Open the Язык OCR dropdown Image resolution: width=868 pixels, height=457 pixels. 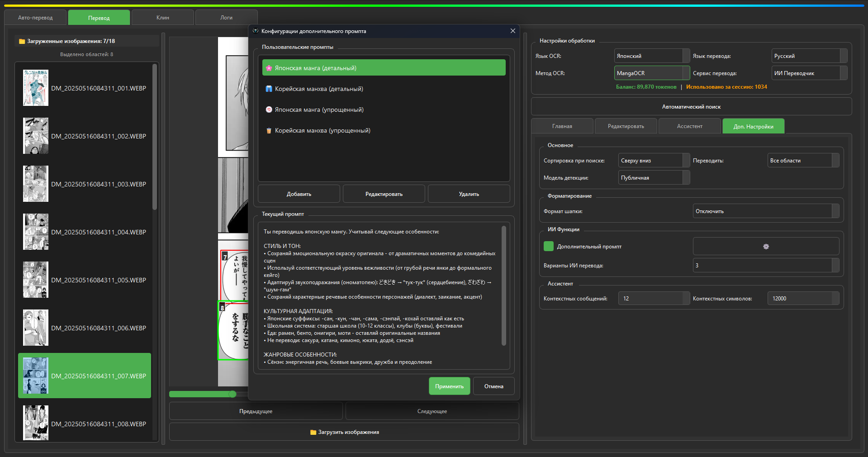tap(651, 56)
